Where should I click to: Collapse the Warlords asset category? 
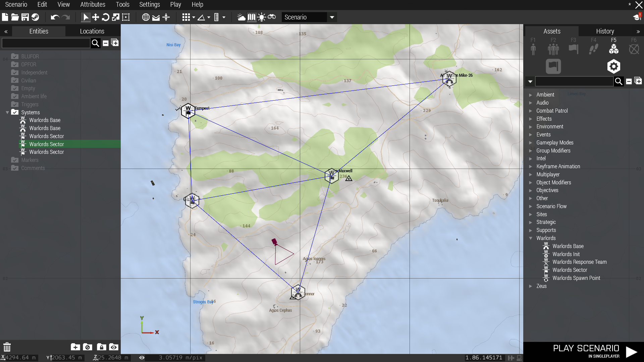click(531, 238)
